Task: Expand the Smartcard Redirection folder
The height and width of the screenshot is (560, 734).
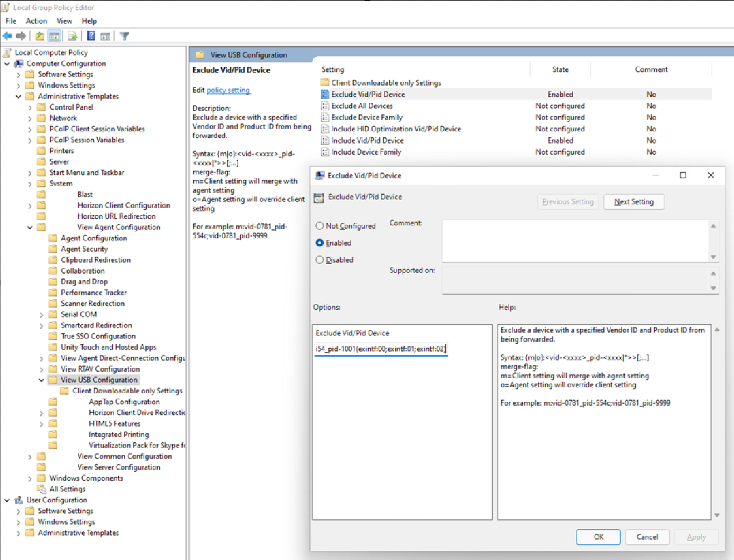Action: (41, 325)
